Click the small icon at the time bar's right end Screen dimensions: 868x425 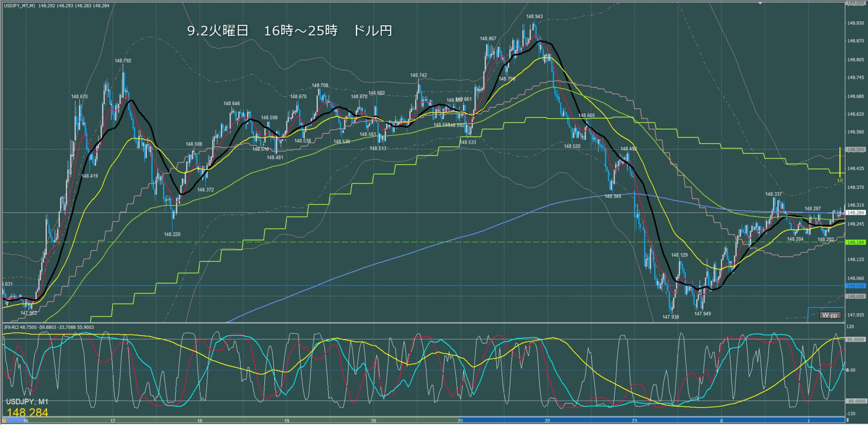847,420
